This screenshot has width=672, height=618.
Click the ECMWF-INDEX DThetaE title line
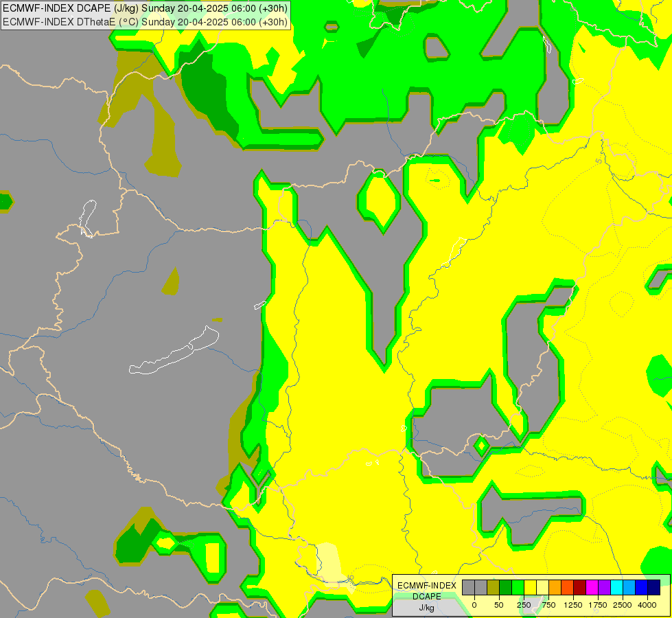click(146, 22)
